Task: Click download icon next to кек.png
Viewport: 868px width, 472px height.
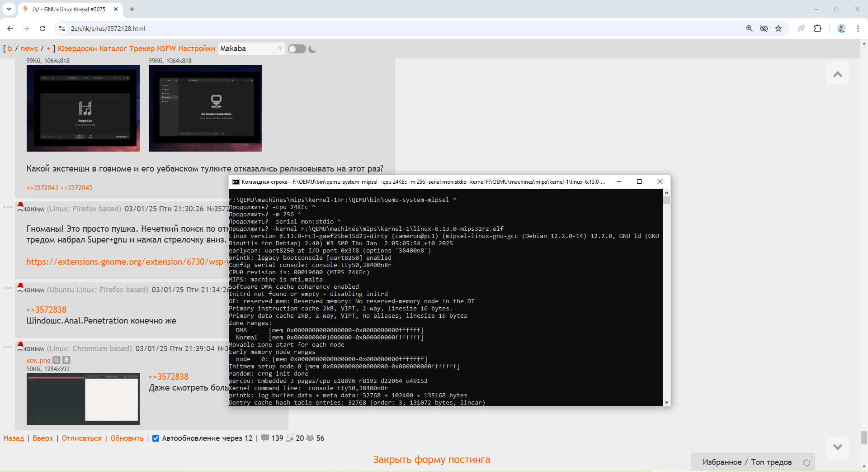Action: click(x=66, y=360)
